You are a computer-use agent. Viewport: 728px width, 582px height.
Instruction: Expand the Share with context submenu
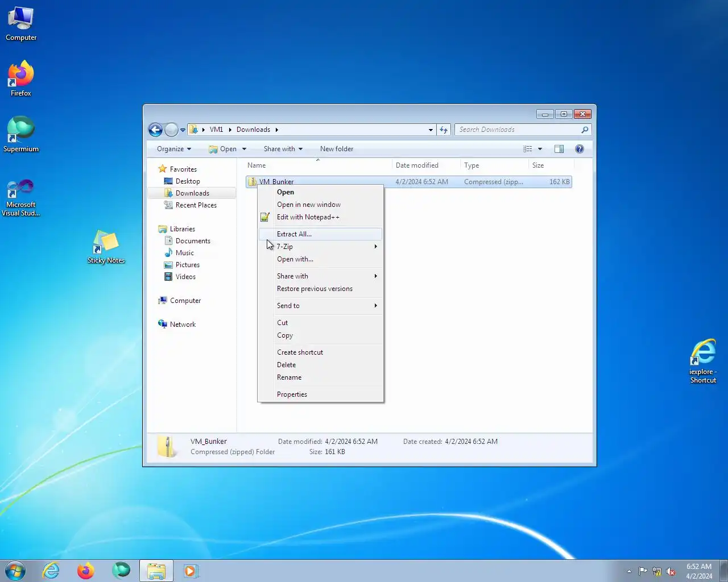point(320,276)
